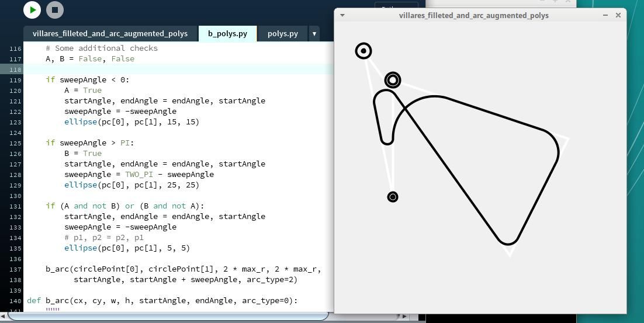The width and height of the screenshot is (644, 323).
Task: Open the villares_filleted_and_arc_augmented_polys editor tab
Action: (x=110, y=34)
